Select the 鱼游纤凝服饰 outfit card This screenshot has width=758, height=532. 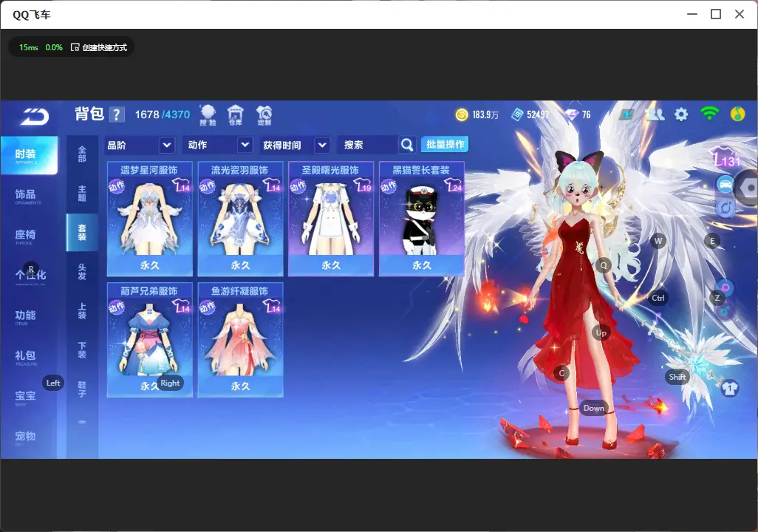coord(240,340)
